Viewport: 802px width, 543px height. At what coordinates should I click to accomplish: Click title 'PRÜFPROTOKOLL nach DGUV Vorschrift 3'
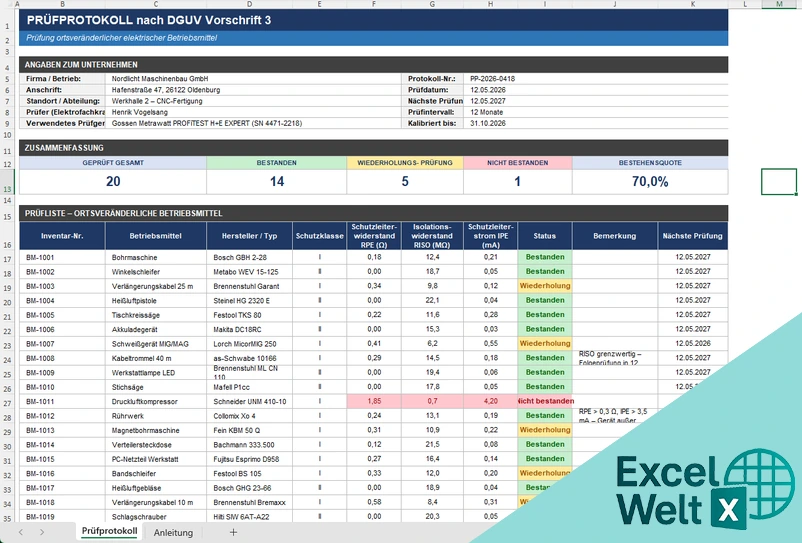[149, 20]
